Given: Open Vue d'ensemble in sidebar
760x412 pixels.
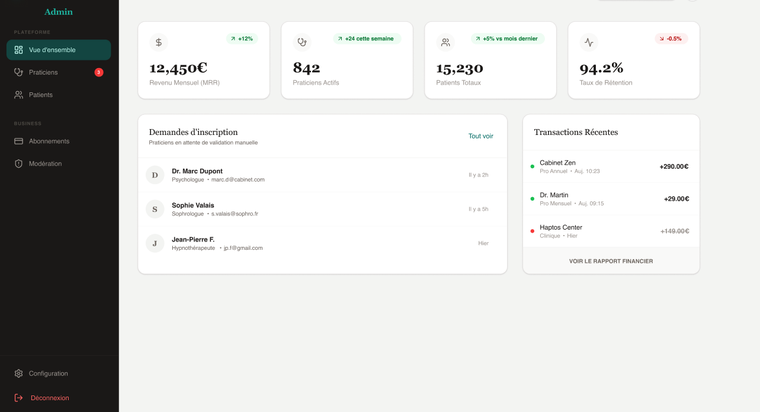Looking at the screenshot, I should 58,50.
